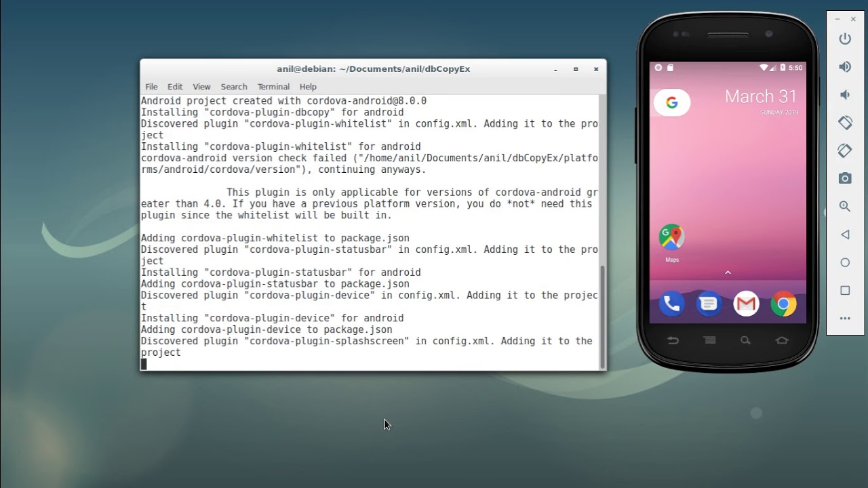868x488 pixels.
Task: Tap the emulator sidebar Back triangle
Action: pyautogui.click(x=845, y=235)
